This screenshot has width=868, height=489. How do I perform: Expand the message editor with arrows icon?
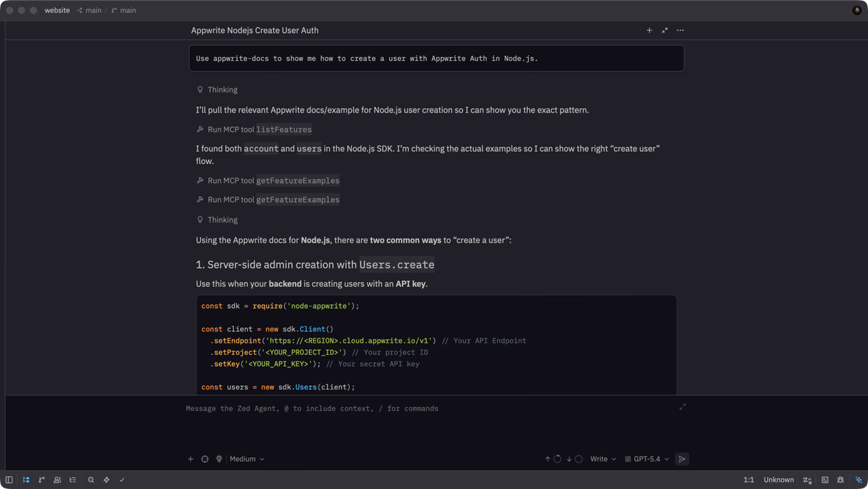tap(682, 407)
